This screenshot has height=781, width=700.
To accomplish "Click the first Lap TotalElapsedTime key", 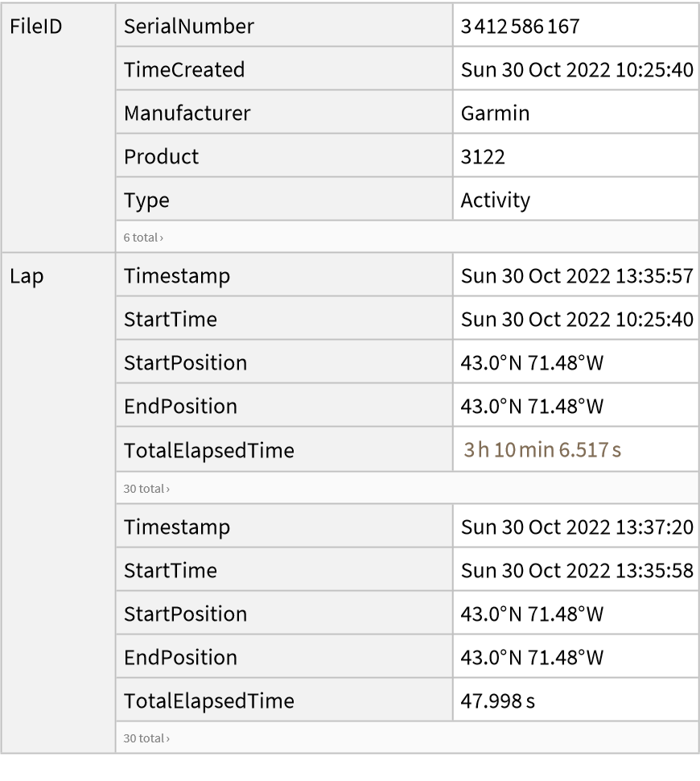I will [208, 450].
